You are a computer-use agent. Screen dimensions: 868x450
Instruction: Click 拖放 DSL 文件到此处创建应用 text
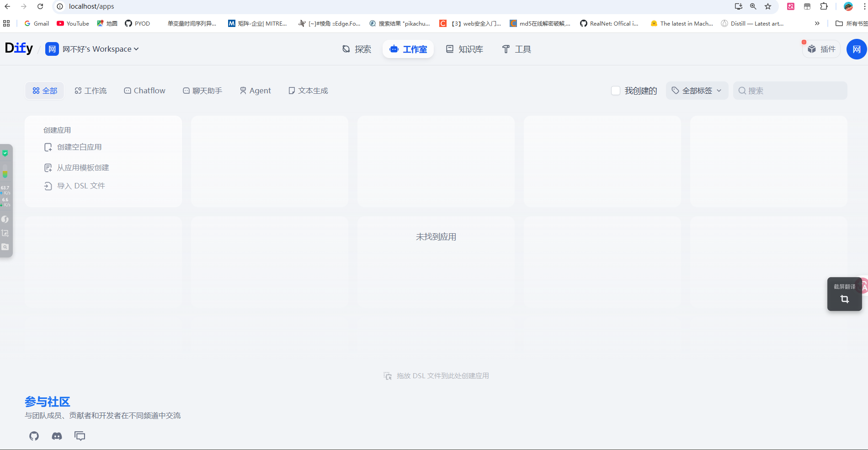(443, 375)
